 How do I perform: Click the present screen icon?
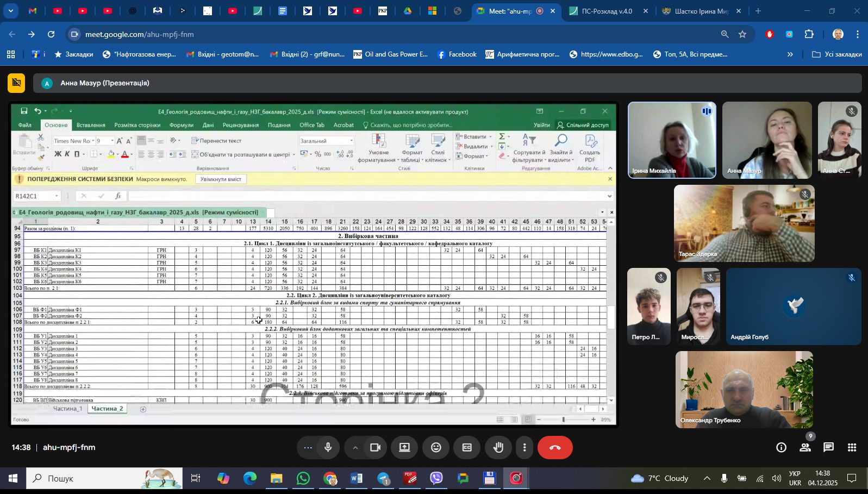click(404, 447)
